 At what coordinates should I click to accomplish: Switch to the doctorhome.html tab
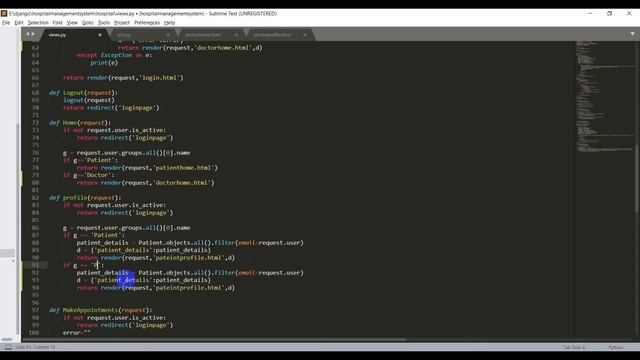(x=203, y=35)
